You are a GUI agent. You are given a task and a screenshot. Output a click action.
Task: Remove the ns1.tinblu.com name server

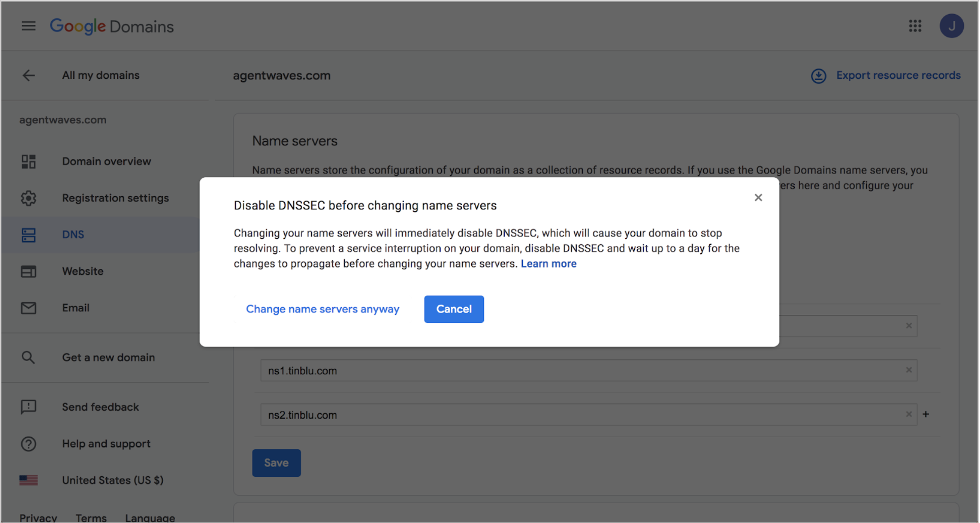click(x=909, y=370)
